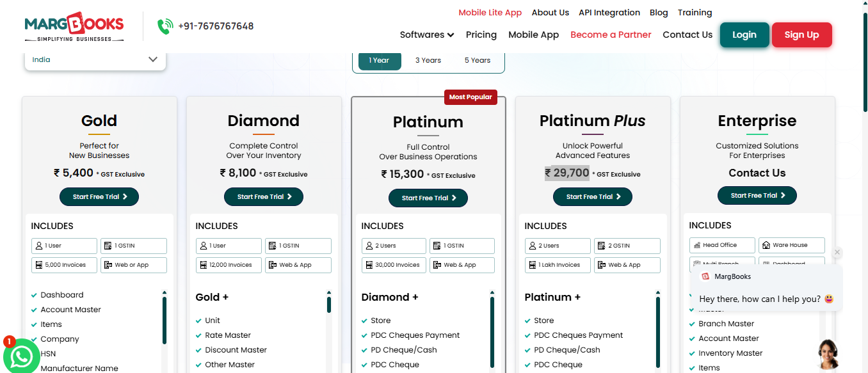Click the Ware House icon in Enterprise
The image size is (868, 373).
click(x=766, y=245)
